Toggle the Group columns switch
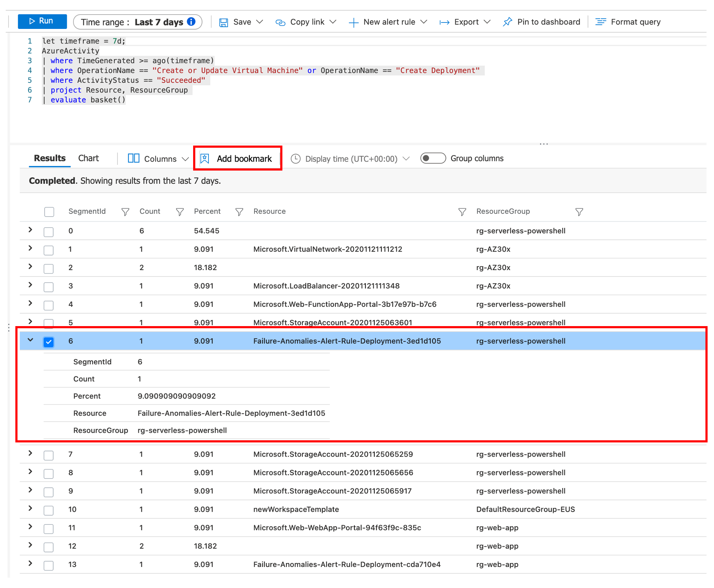This screenshot has width=714, height=588. click(433, 158)
